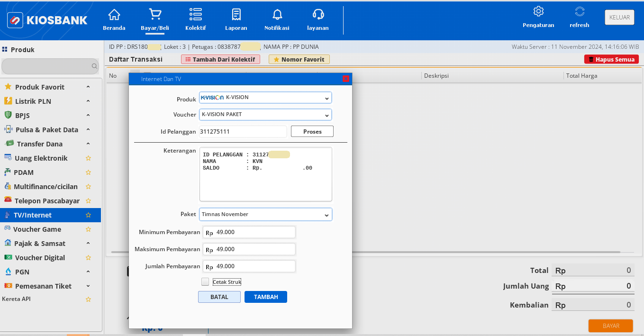Click the Kiosbank logo

click(47, 20)
